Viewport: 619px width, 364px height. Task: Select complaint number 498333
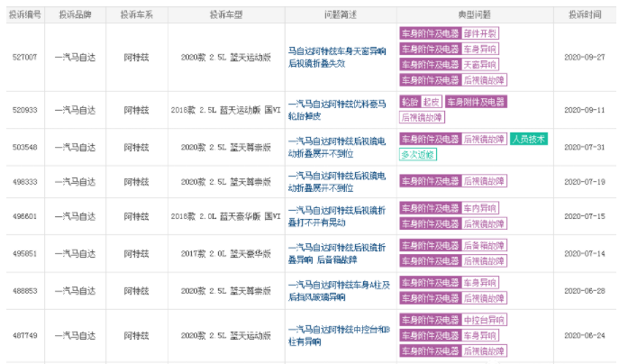pyautogui.click(x=25, y=182)
